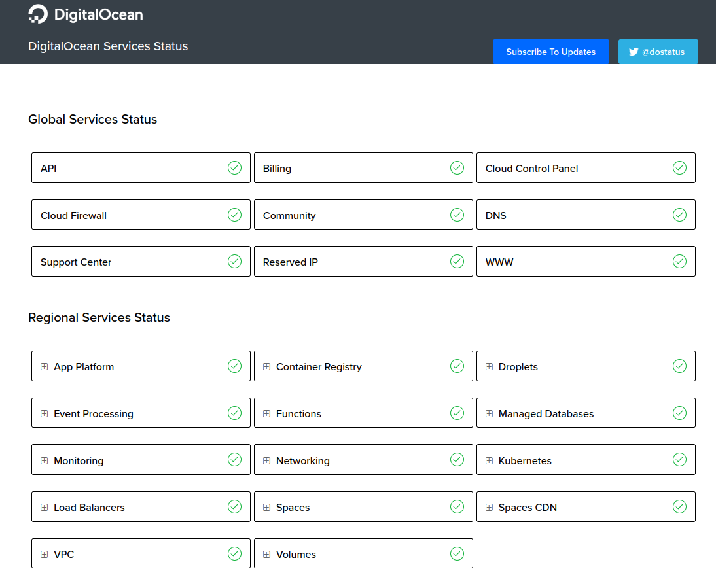Image resolution: width=716 pixels, height=588 pixels.
Task: Click the DigitalOcean logo
Action: (x=85, y=14)
